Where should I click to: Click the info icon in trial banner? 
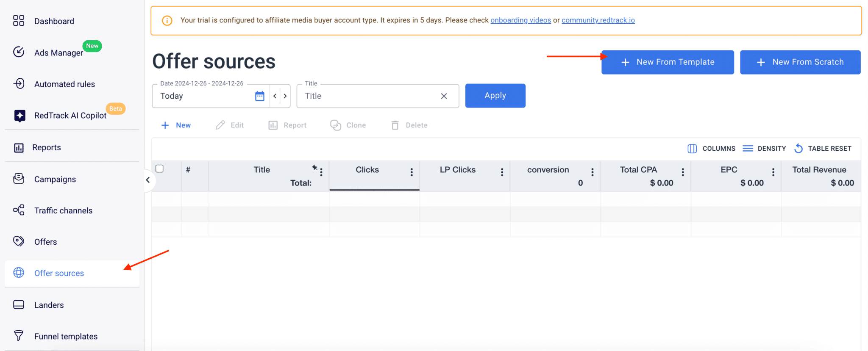tap(167, 20)
